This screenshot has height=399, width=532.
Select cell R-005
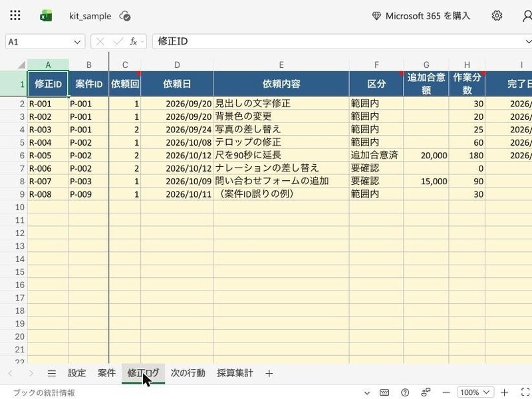(48, 156)
